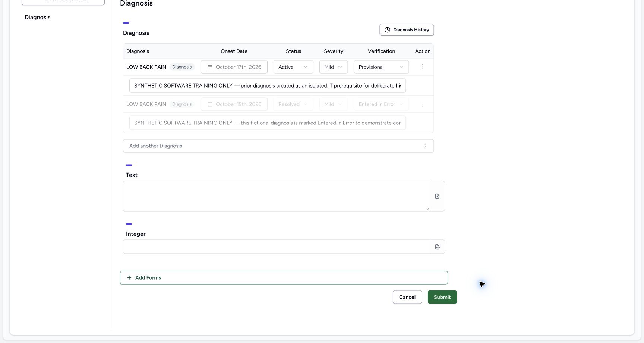
Task: Click the Severity column header
Action: click(334, 51)
